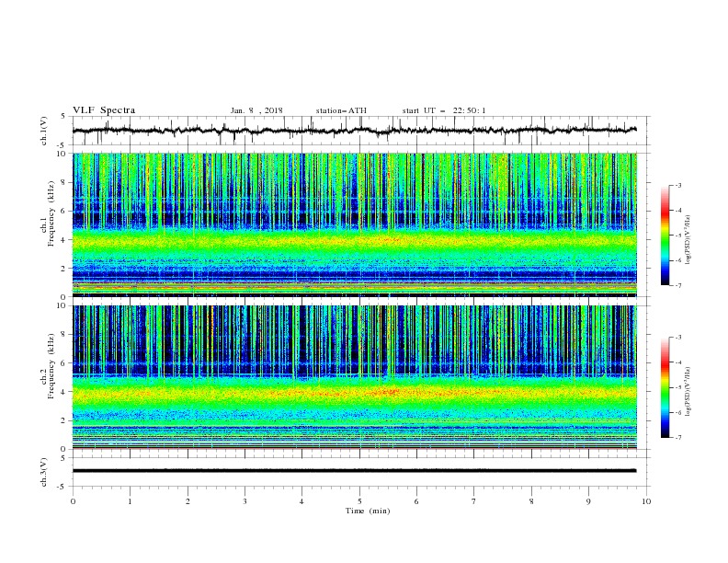Click the "ch.3(V)" axis label
Image resolution: width=728 pixels, height=563 pixels.
tap(44, 472)
